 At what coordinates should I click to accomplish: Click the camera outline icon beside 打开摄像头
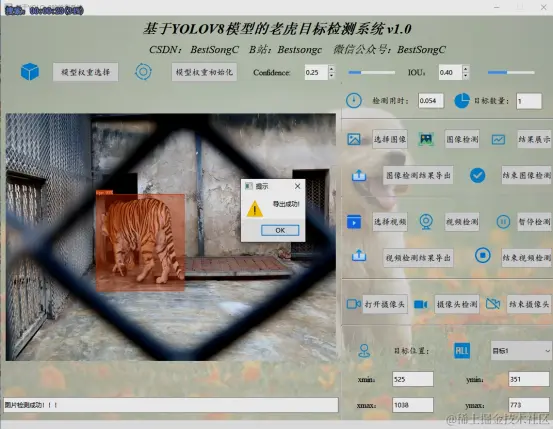[x=354, y=304]
